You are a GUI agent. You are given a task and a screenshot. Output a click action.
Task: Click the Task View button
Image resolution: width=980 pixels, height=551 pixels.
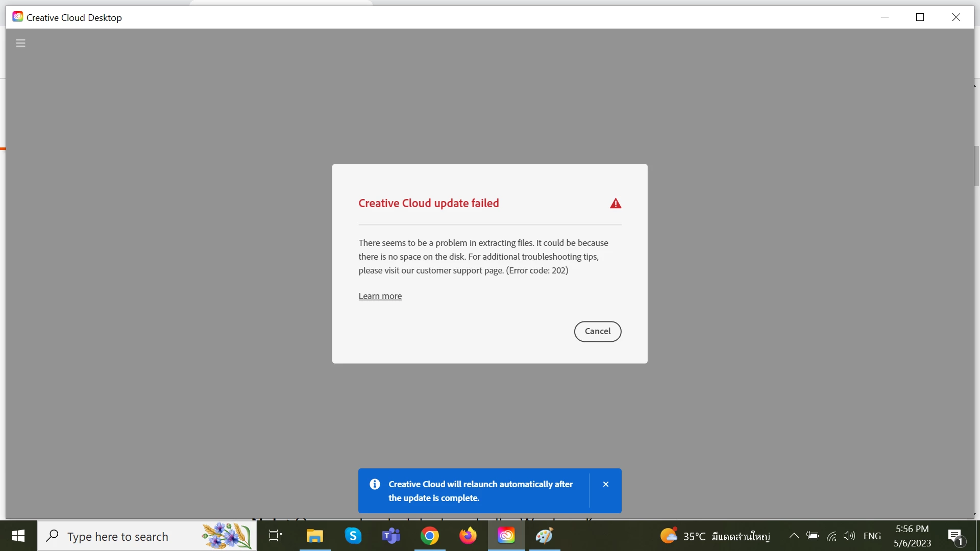point(276,536)
